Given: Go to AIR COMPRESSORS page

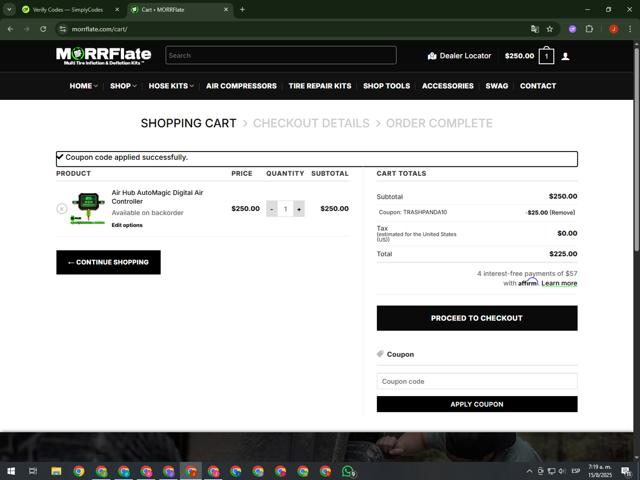Looking at the screenshot, I should [241, 86].
